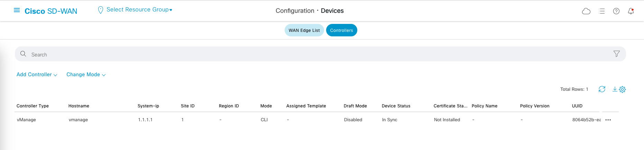Expand the Add Controller dropdown
Viewport: 644px width, 150px height.
point(37,74)
